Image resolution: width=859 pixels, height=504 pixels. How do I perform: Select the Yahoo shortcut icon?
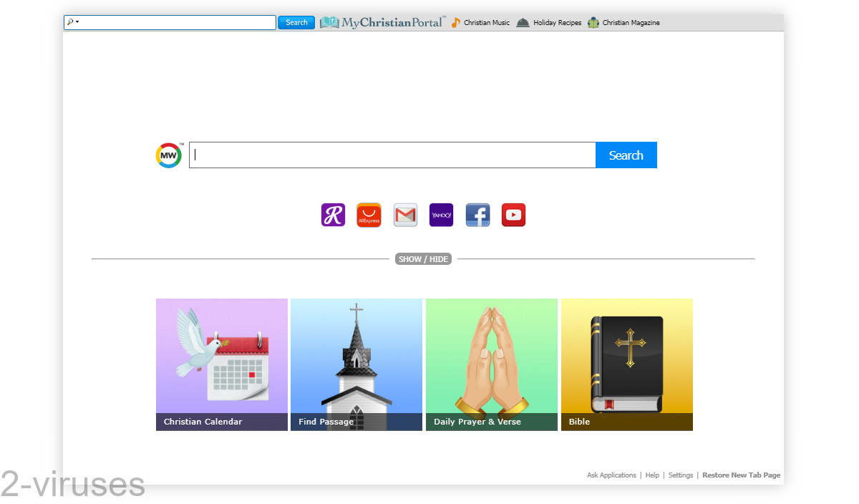[x=441, y=215]
